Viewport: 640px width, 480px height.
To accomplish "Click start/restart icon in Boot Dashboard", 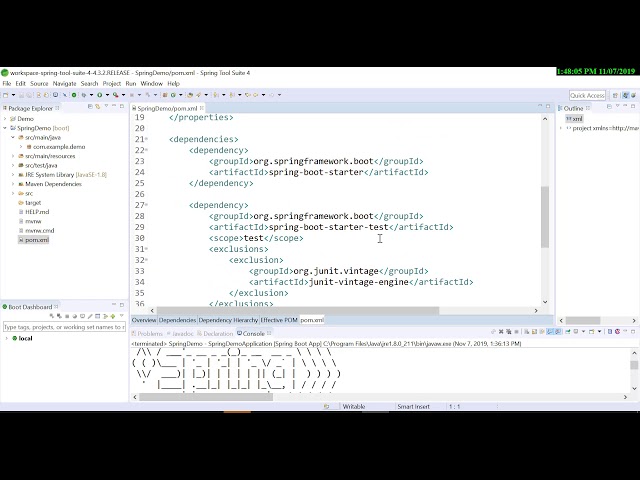I will point(51,316).
